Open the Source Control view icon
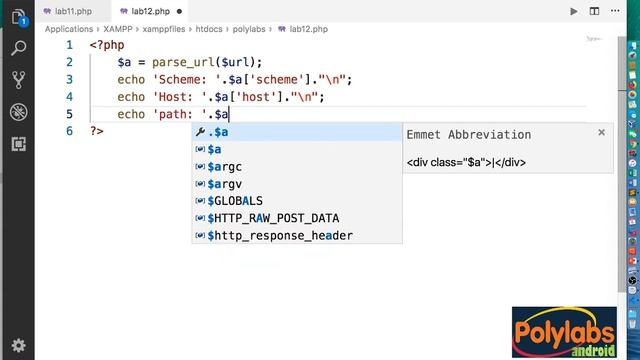 point(18,80)
